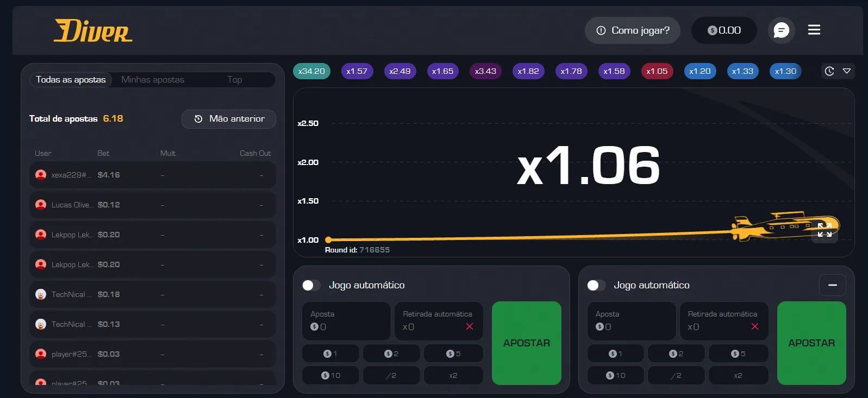
Task: Open the Top tab
Action: pos(235,80)
